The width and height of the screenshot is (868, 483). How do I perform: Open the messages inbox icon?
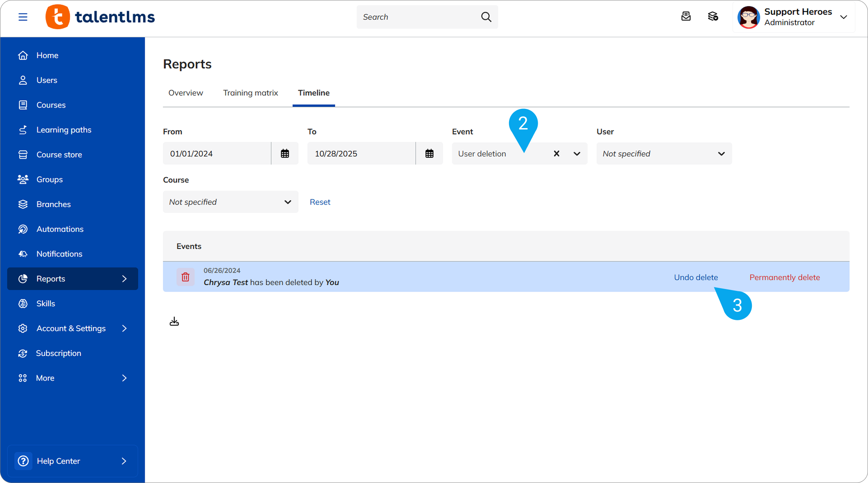pos(686,17)
